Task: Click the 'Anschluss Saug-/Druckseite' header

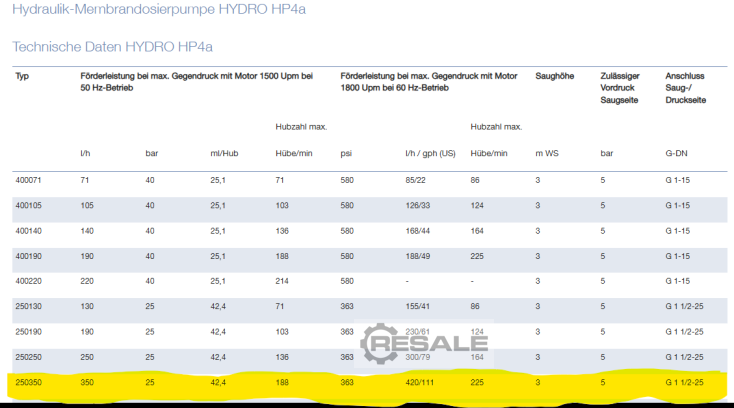Action: (686, 88)
